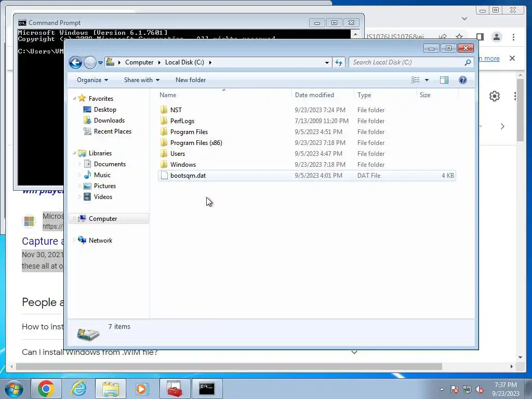Open the Videos library
Image resolution: width=532 pixels, height=399 pixels.
(x=103, y=197)
